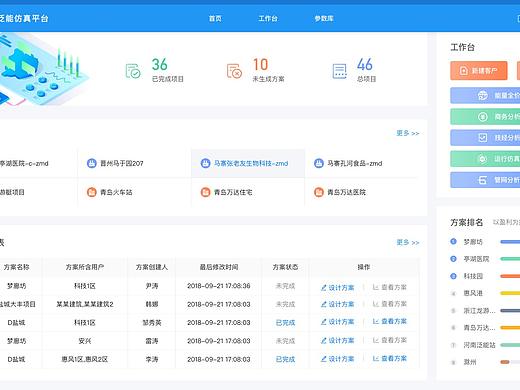Click 设计方案 in 韩娜 row
Viewport: 520px width, 390px height.
coord(337,304)
